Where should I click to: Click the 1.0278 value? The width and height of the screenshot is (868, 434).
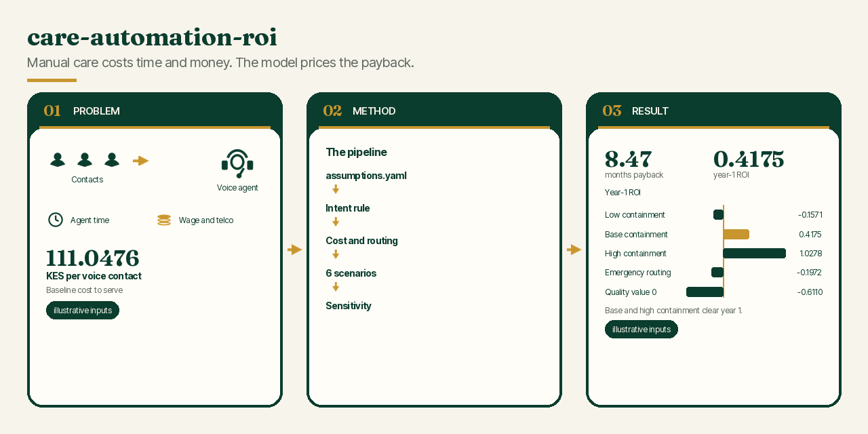(811, 254)
